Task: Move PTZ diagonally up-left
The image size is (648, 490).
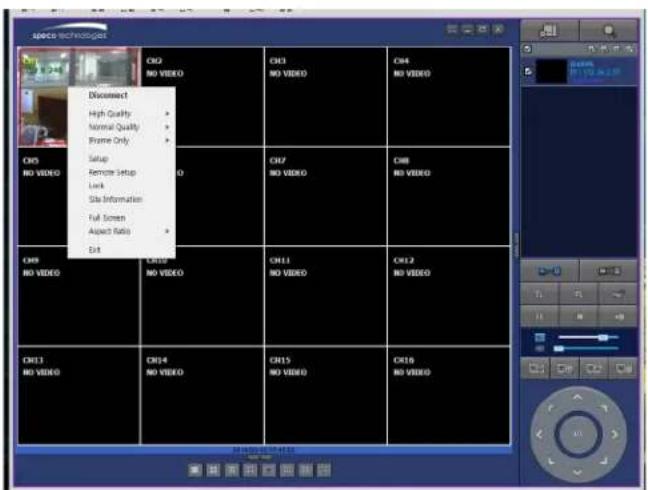Action: (x=550, y=408)
